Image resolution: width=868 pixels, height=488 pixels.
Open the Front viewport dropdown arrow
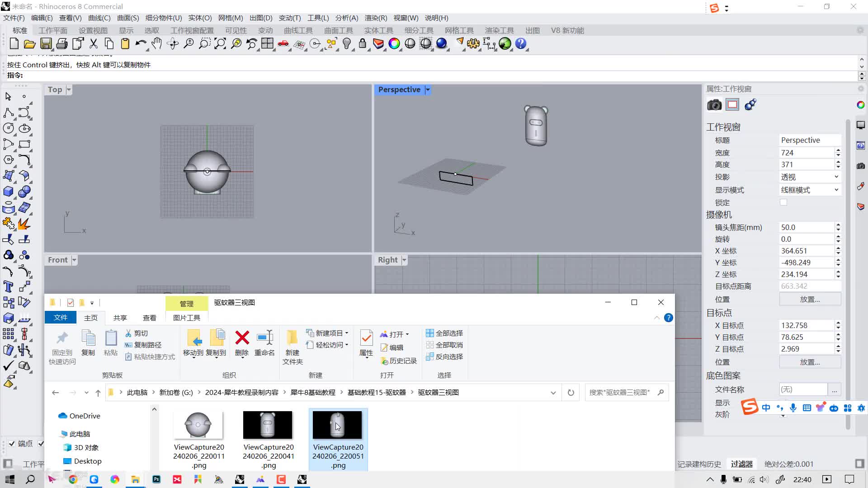[x=74, y=260]
